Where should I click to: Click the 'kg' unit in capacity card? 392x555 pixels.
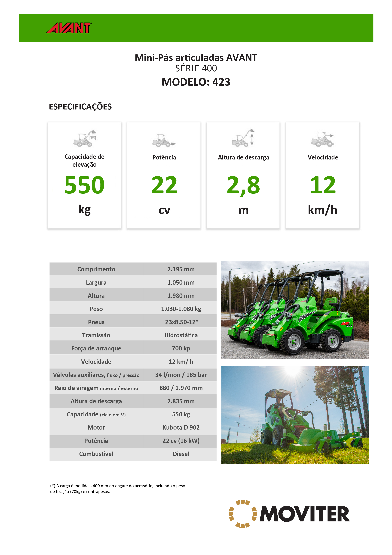tap(85, 210)
